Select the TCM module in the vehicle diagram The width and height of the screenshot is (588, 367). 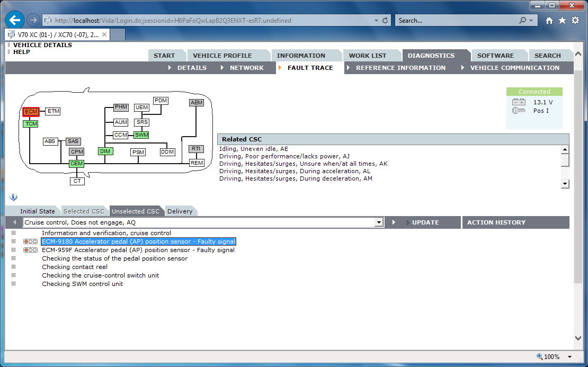30,123
